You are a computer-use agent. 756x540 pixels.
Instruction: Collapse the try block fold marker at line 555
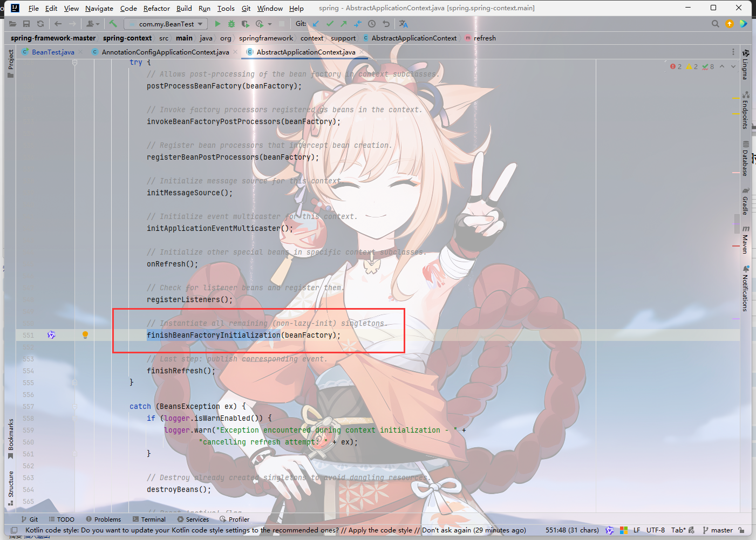(x=75, y=382)
